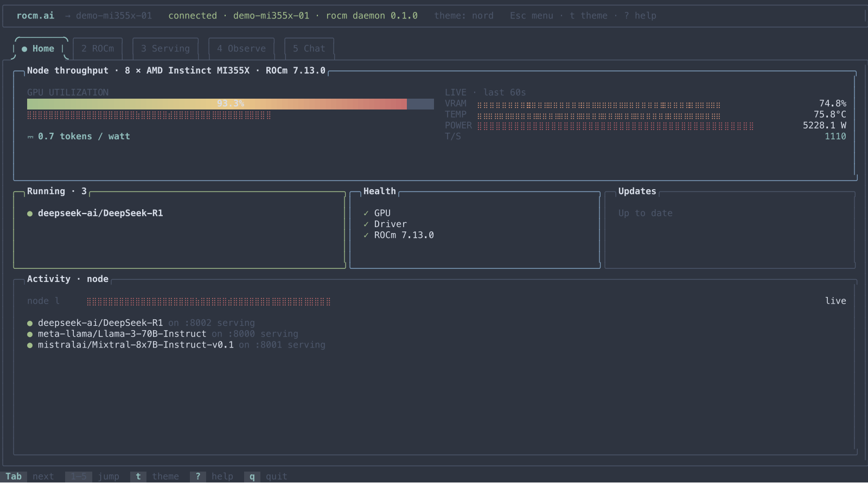Screen dimensions: 868x483
Task: Click the 0.7 tokens / watt reading
Action: [84, 137]
